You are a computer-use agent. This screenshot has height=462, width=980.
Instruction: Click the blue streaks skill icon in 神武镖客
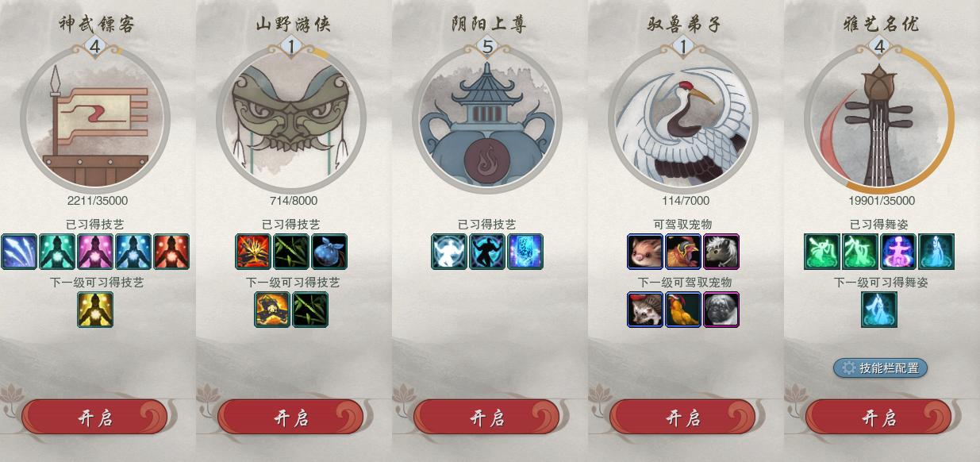[x=19, y=252]
